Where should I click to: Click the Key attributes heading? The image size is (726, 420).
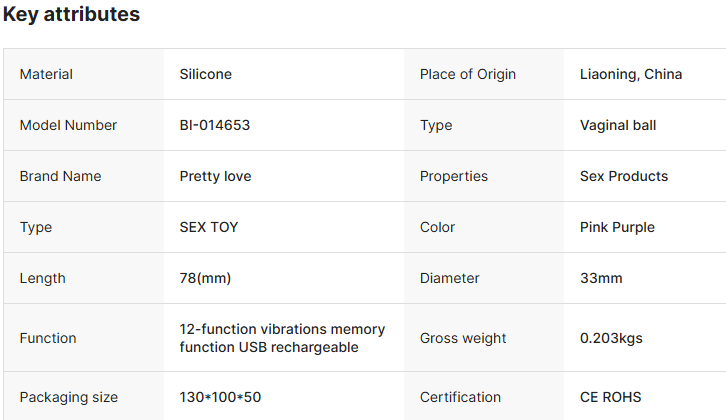71,14
